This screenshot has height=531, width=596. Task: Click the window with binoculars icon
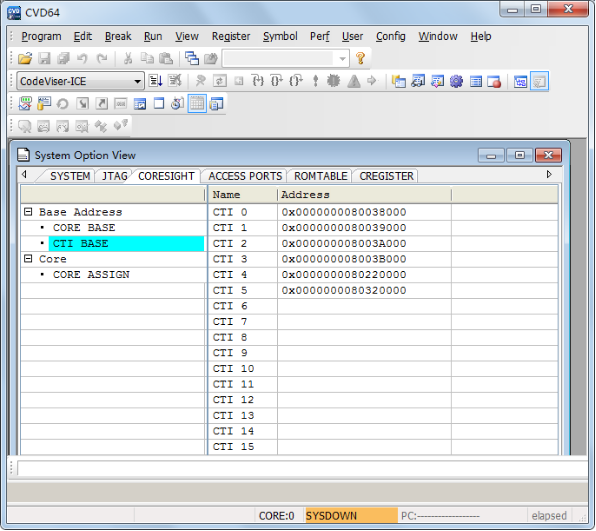(418, 81)
